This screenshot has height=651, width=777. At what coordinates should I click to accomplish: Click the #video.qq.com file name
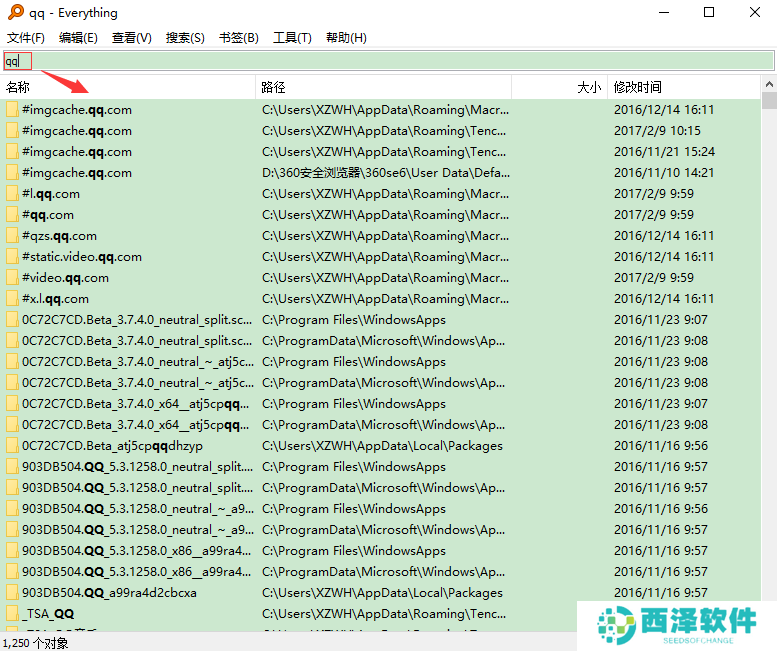click(x=65, y=277)
